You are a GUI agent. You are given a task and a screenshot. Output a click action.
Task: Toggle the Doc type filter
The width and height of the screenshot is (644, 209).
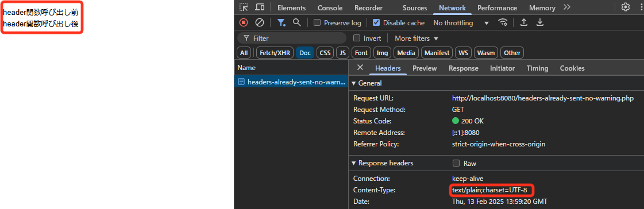tap(304, 53)
